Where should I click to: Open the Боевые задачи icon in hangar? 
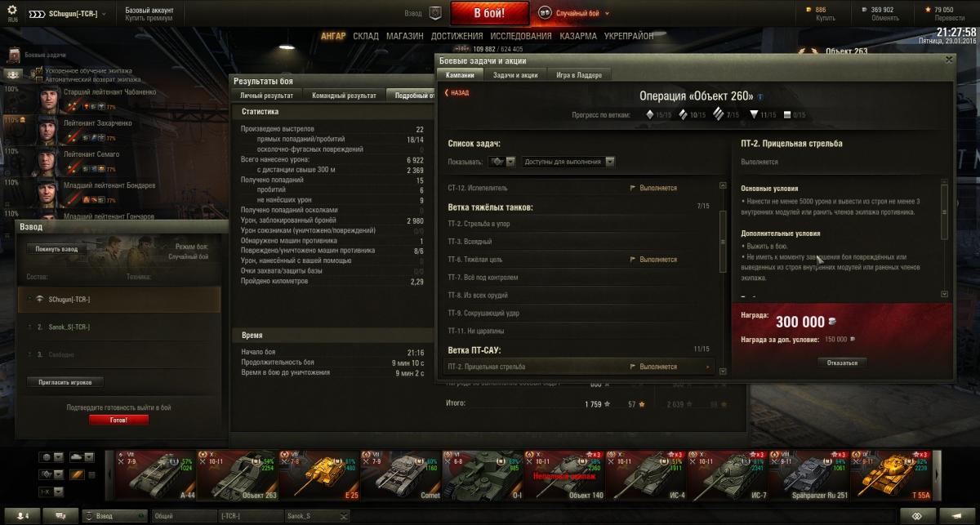pos(14,55)
